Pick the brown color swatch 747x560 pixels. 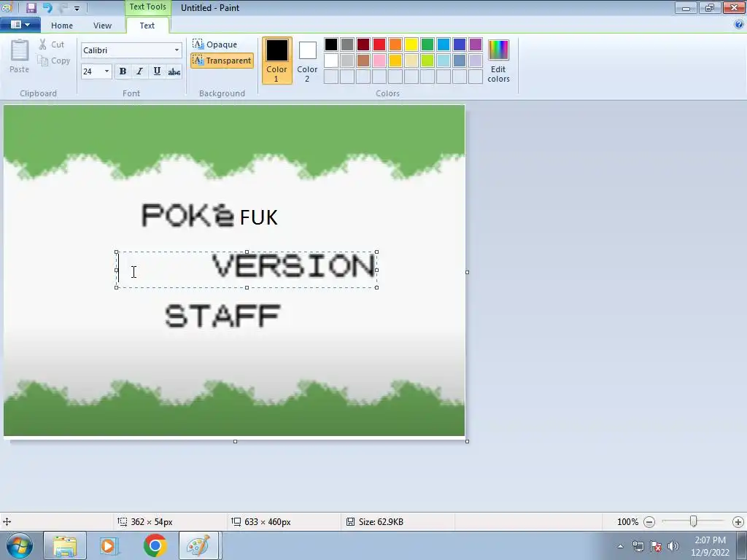[363, 61]
